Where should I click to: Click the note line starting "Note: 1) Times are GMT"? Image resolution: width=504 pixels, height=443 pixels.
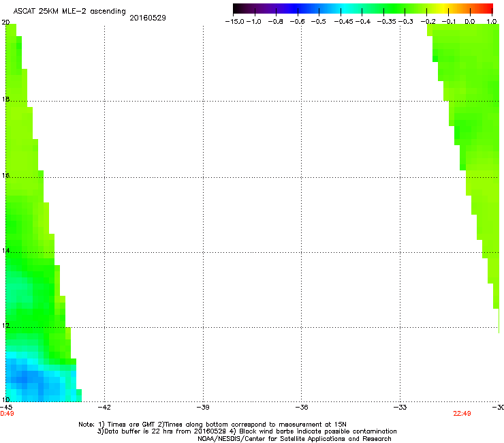pos(212,425)
